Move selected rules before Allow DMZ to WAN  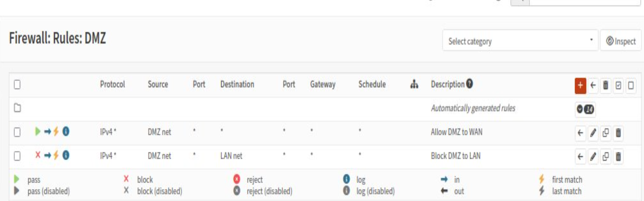click(580, 133)
